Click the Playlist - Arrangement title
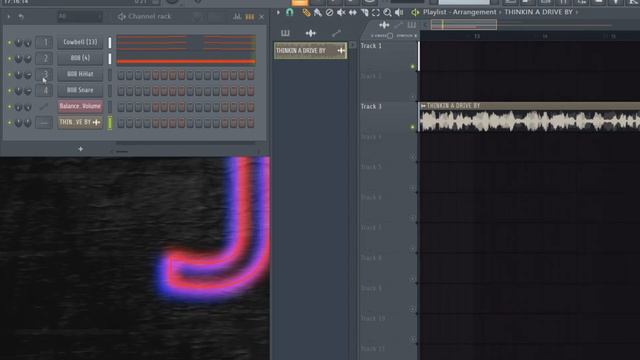The image size is (640, 360). pyautogui.click(x=460, y=12)
